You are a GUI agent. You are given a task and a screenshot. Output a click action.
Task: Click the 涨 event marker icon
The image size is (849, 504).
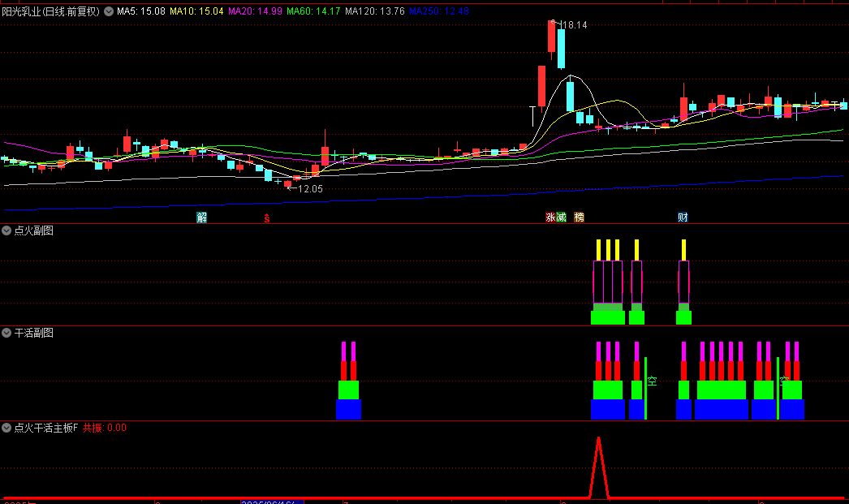[550, 217]
